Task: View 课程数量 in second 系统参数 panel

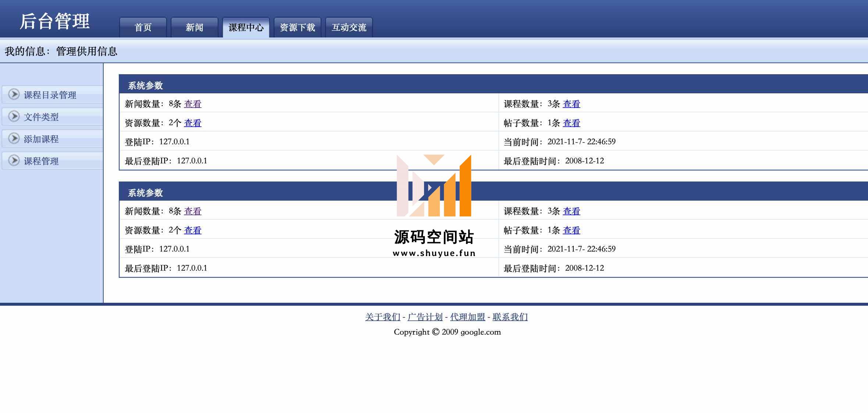Action: pos(572,211)
